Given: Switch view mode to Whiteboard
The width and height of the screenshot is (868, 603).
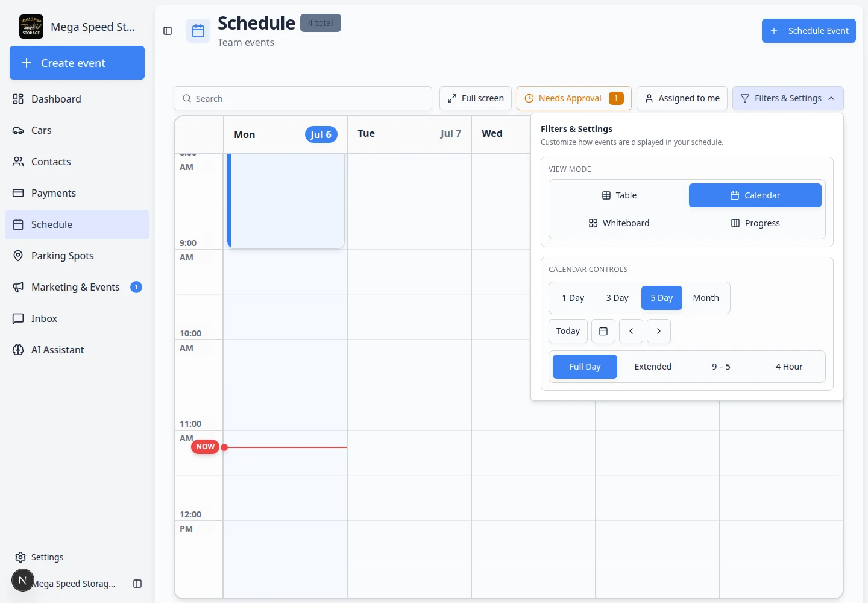Looking at the screenshot, I should click(x=619, y=223).
